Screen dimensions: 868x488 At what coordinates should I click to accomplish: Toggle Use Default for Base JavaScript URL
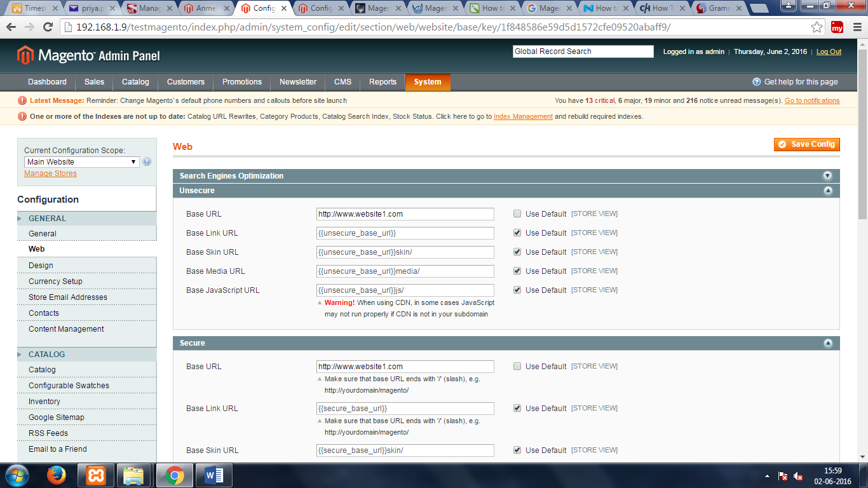click(517, 290)
